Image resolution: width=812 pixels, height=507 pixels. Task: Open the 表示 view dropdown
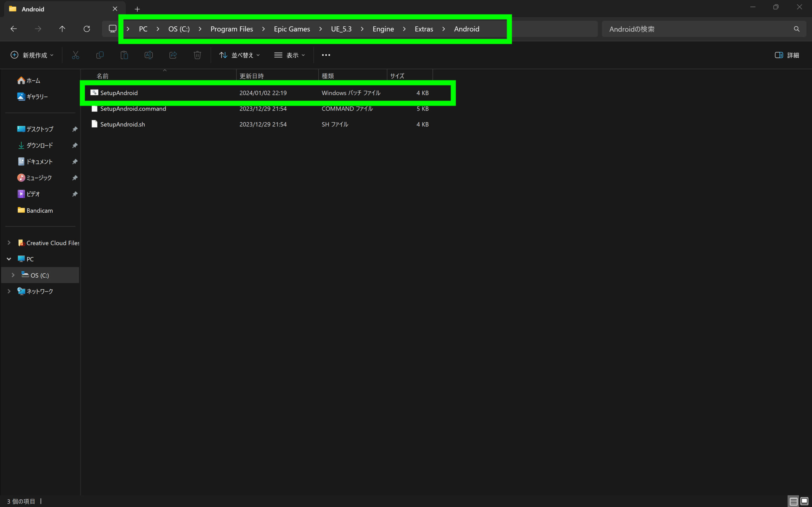coord(289,55)
